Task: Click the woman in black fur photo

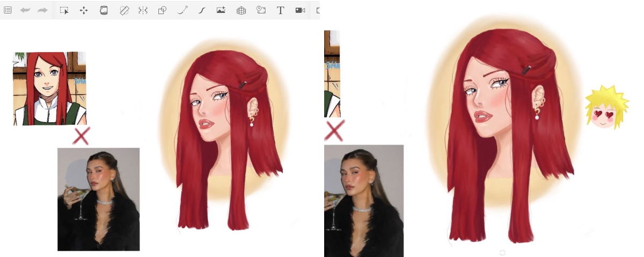Action: point(99,199)
